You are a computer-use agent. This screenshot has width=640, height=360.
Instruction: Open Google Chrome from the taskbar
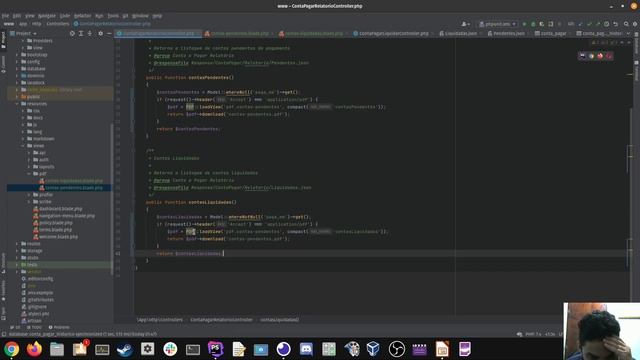pos(11,349)
